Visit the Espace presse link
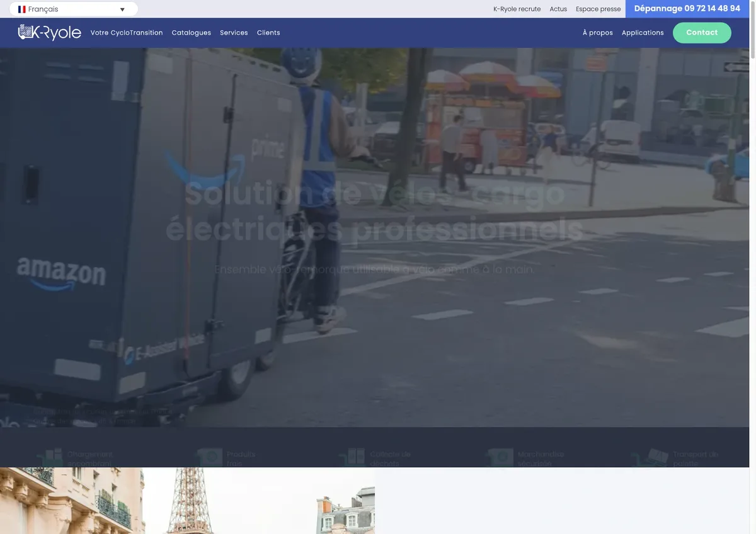Viewport: 756px width, 534px height. (598, 9)
